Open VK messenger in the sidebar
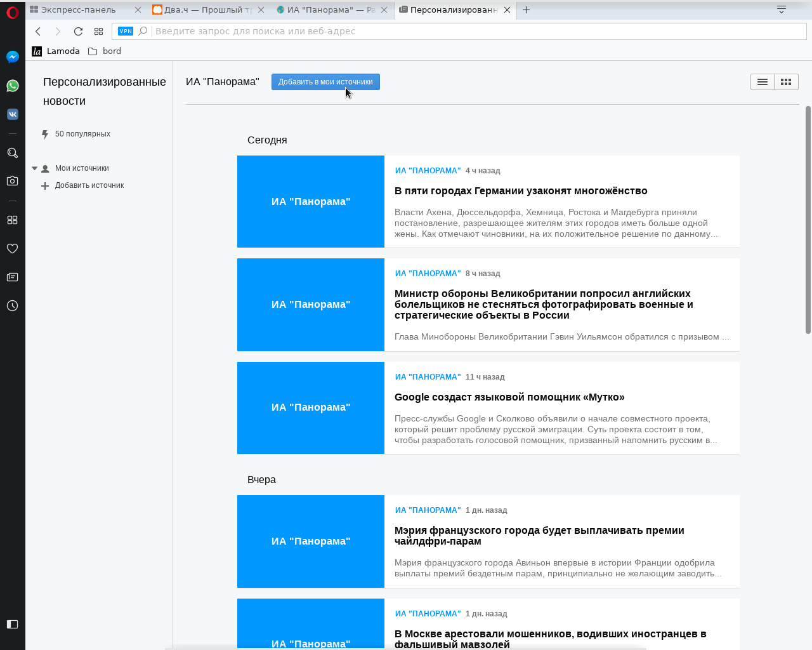Image resolution: width=812 pixels, height=650 pixels. (x=13, y=114)
